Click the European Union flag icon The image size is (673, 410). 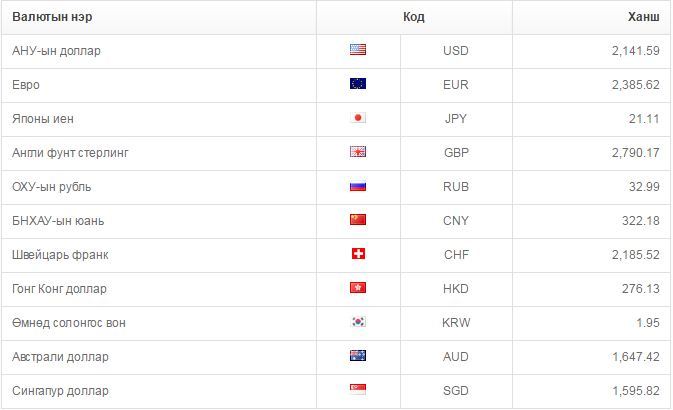click(358, 84)
